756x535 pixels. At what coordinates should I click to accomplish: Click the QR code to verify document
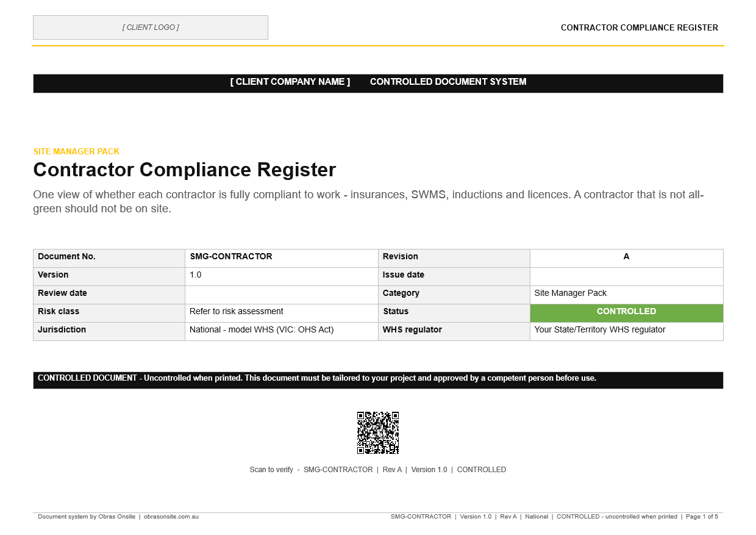point(378,433)
